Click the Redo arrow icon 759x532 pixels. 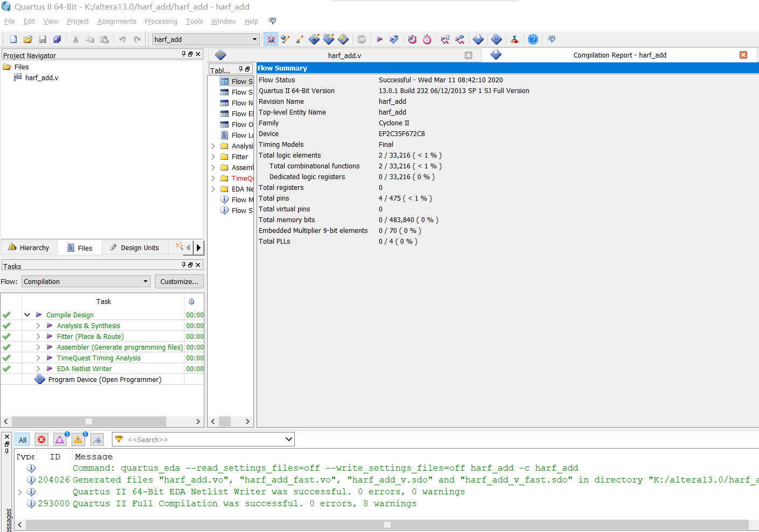click(137, 39)
